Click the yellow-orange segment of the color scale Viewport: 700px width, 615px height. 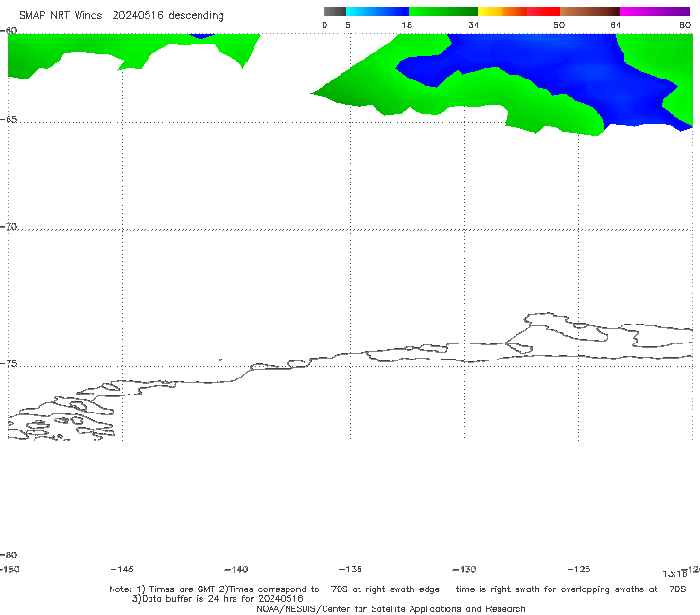click(502, 11)
